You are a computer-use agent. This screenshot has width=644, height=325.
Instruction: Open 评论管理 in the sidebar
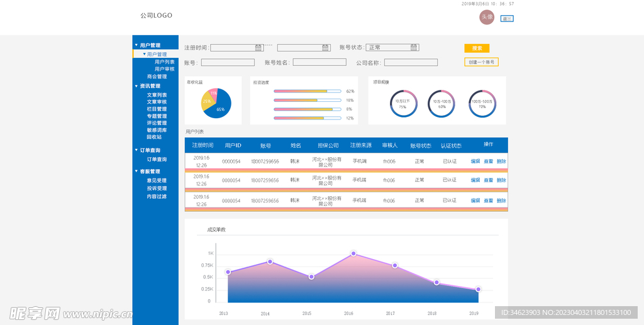pos(157,123)
